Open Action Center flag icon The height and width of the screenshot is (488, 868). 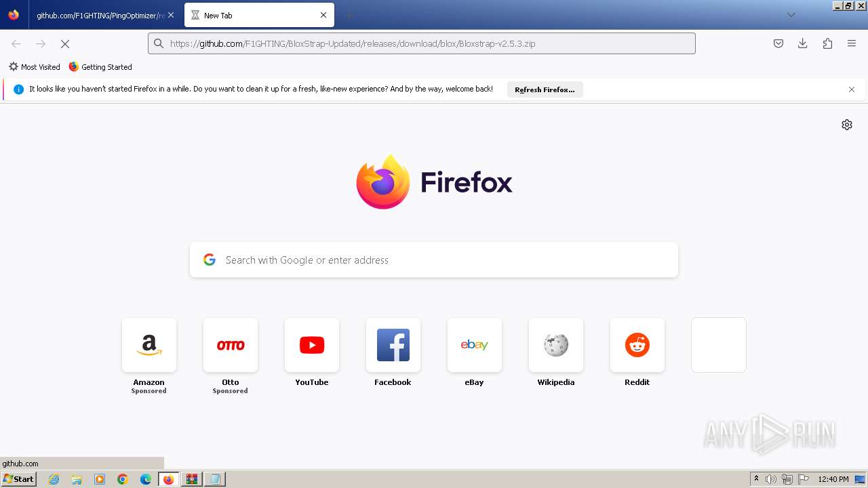click(x=804, y=479)
